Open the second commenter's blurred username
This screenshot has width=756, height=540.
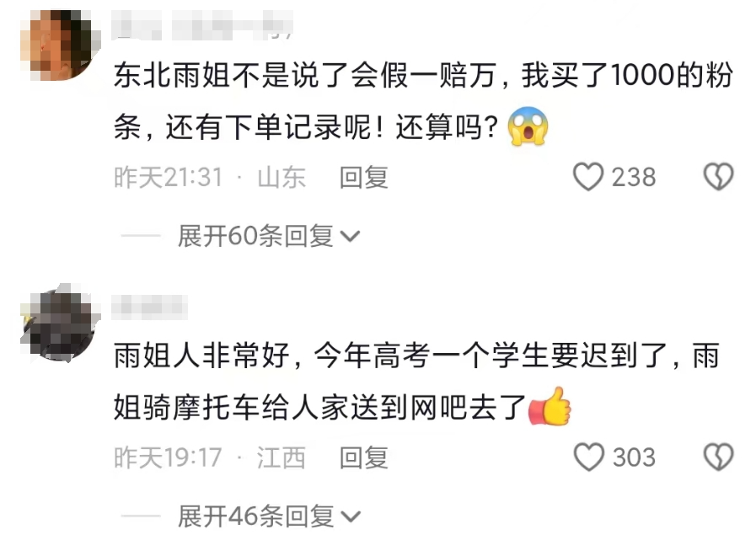click(x=149, y=307)
